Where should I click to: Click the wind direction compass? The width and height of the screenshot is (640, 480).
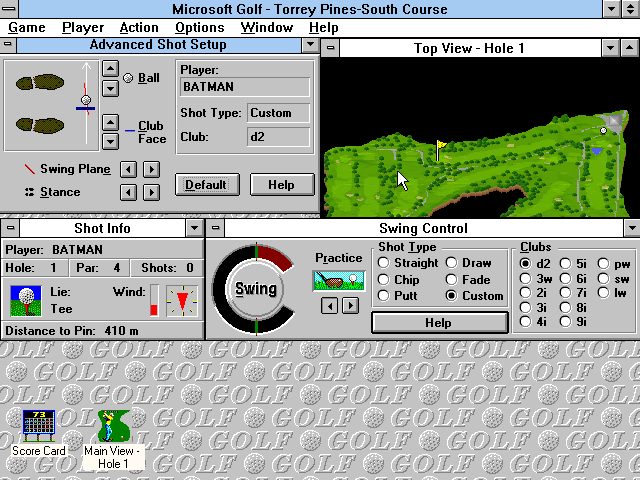[182, 301]
